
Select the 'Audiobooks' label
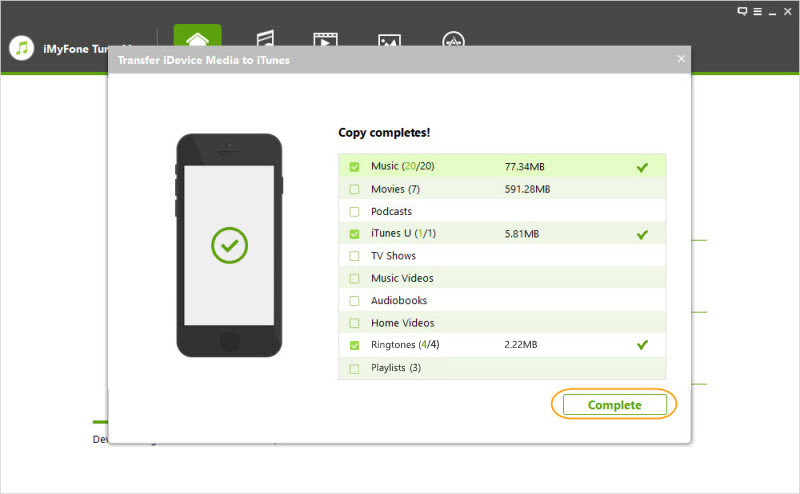coord(399,301)
